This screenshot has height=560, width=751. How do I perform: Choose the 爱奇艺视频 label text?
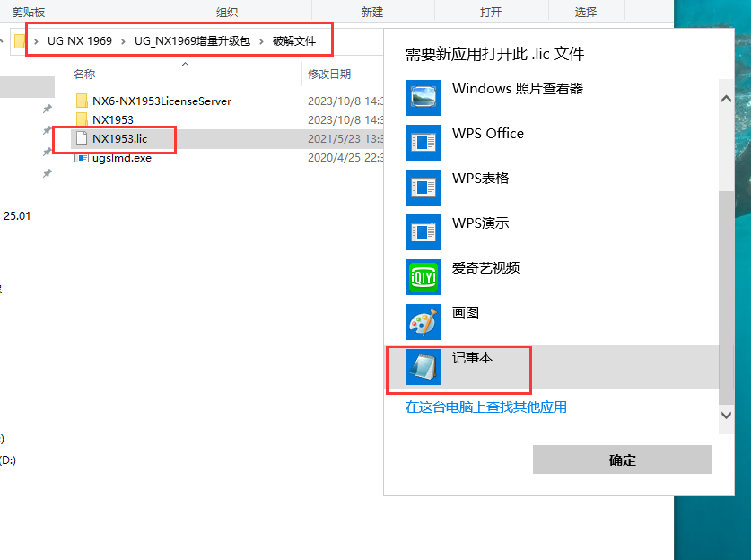pos(485,267)
